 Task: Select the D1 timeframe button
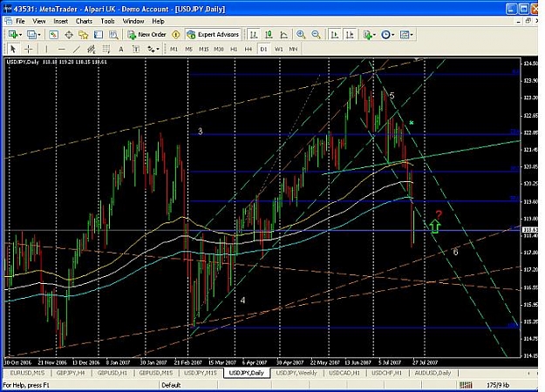coord(263,50)
